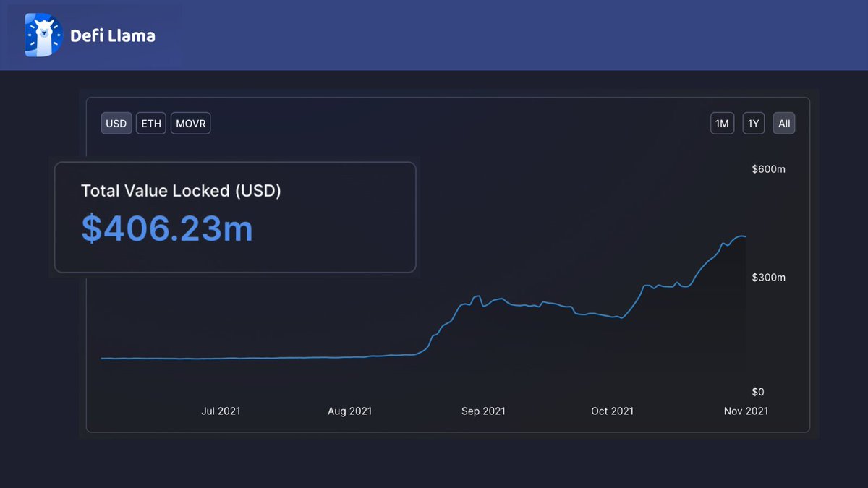Viewport: 868px width, 488px height.
Task: Select the 1M time range
Action: pos(722,124)
